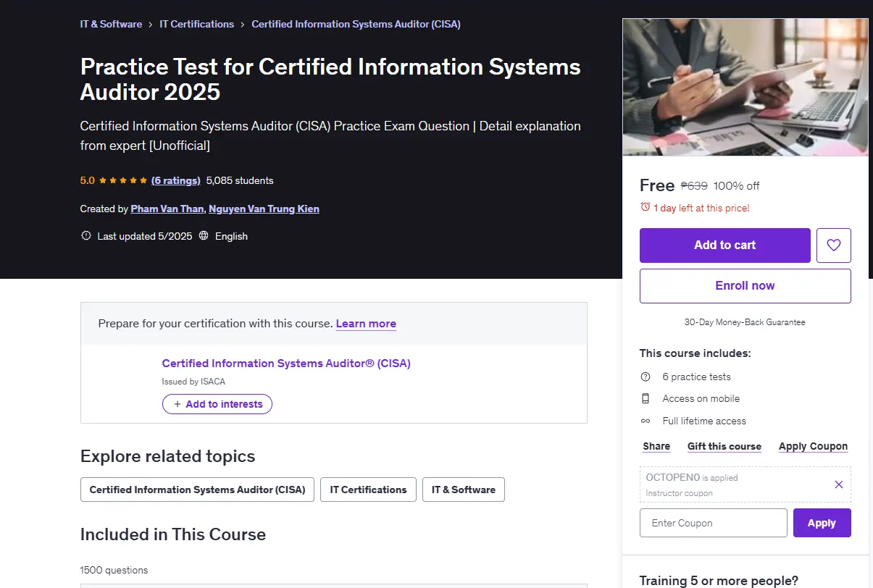Select the CISA related topic chip
873x588 pixels.
pyautogui.click(x=197, y=490)
